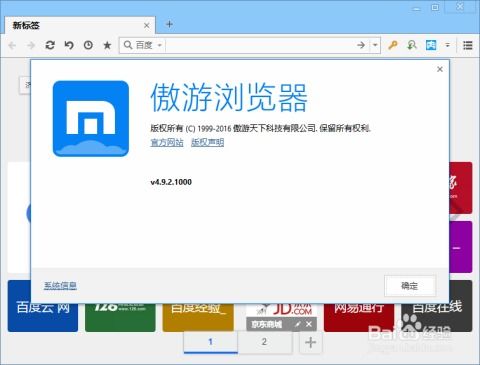
Task: Click the version text v4.9.2.1000
Action: point(171,182)
